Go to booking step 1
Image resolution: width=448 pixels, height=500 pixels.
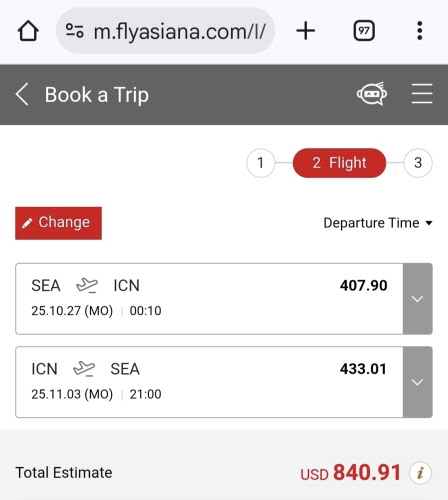tap(261, 163)
